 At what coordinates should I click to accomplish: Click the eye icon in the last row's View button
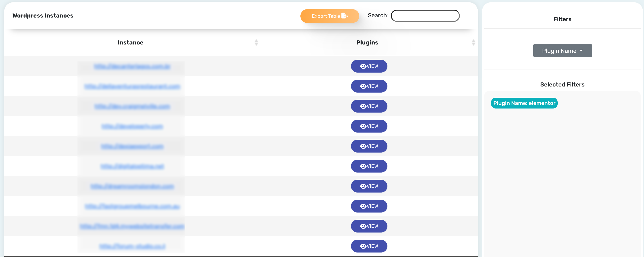[x=363, y=246]
